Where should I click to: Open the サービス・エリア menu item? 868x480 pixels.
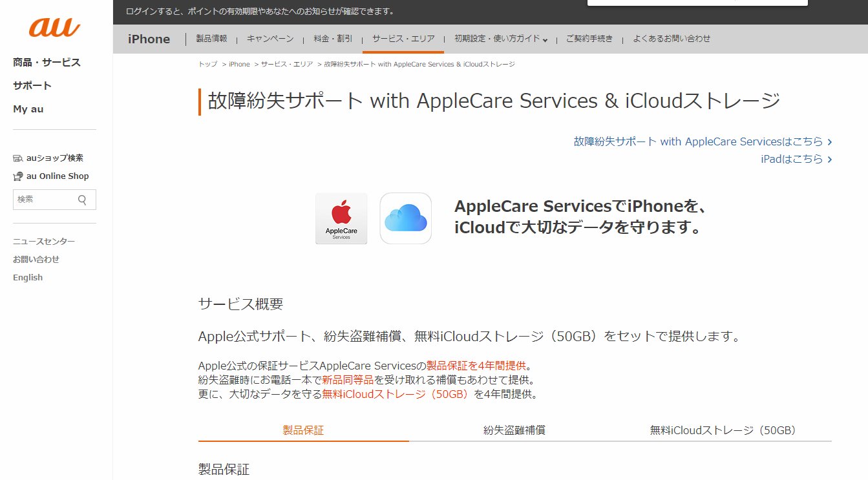403,39
